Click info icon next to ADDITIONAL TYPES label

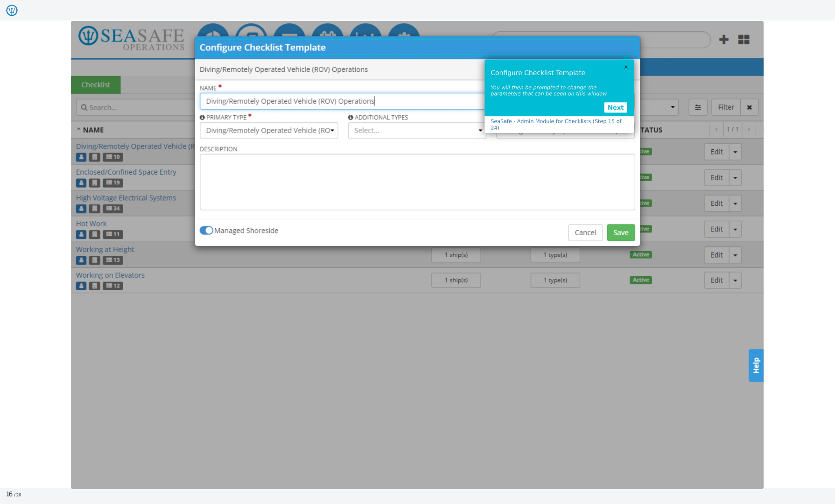pos(351,118)
